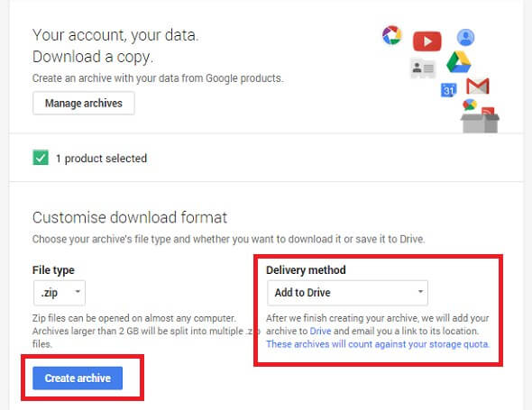The width and height of the screenshot is (532, 410).
Task: Open the storage quota warning link
Action: [x=378, y=344]
